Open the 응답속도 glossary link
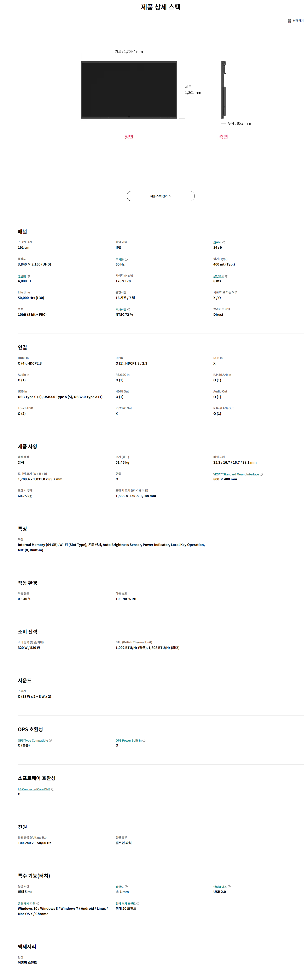Screen dimensions: 308x980 (219, 276)
